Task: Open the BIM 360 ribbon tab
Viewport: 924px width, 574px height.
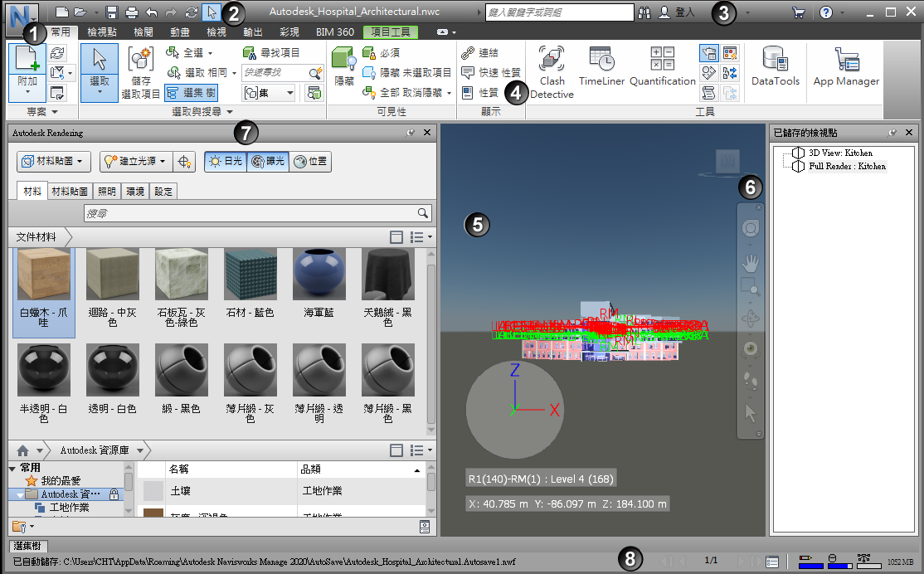Action: pyautogui.click(x=335, y=32)
